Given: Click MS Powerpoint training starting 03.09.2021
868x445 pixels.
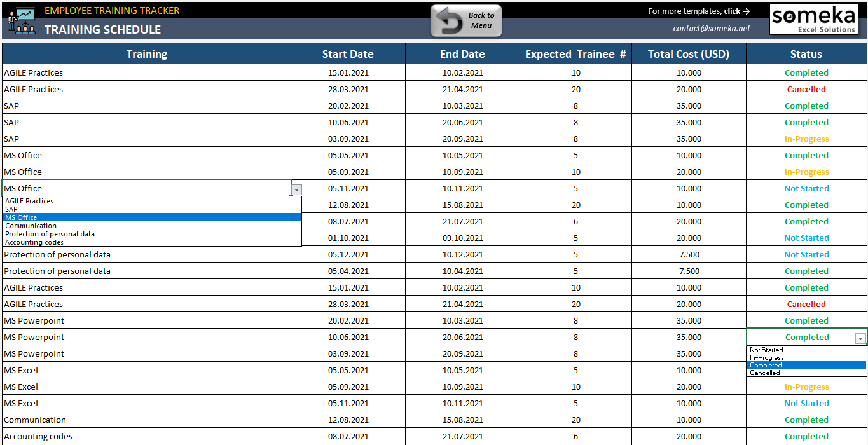Looking at the screenshot, I should [146, 353].
